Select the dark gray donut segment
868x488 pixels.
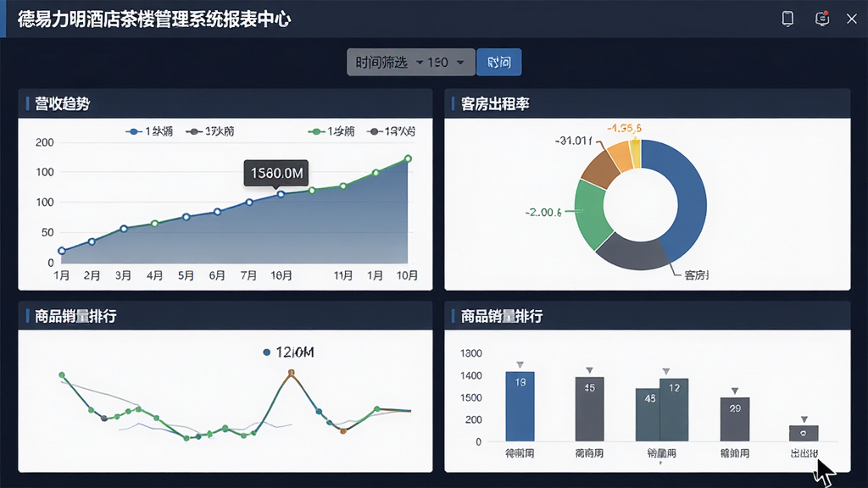click(632, 252)
